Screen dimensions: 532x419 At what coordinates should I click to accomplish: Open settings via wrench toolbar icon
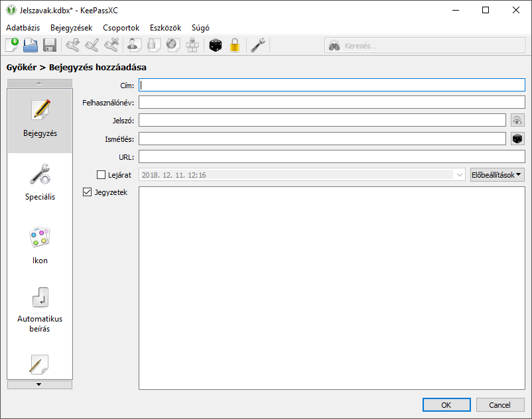(258, 45)
